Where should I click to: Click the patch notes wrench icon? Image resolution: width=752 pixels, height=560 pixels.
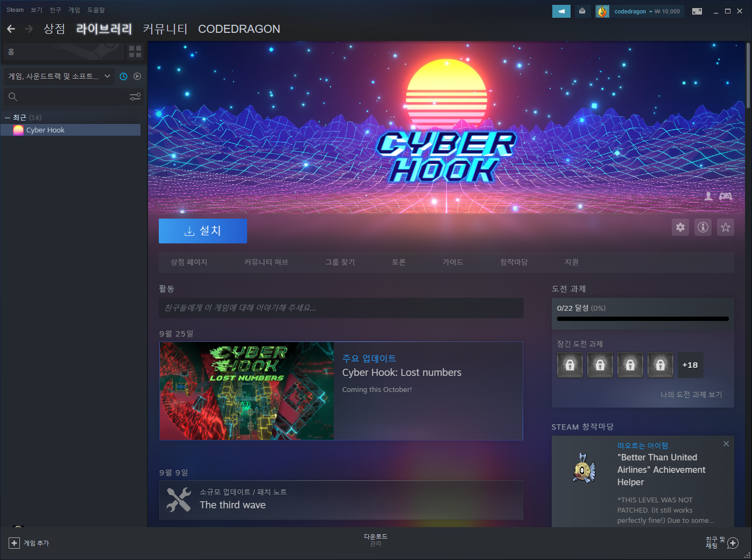179,500
